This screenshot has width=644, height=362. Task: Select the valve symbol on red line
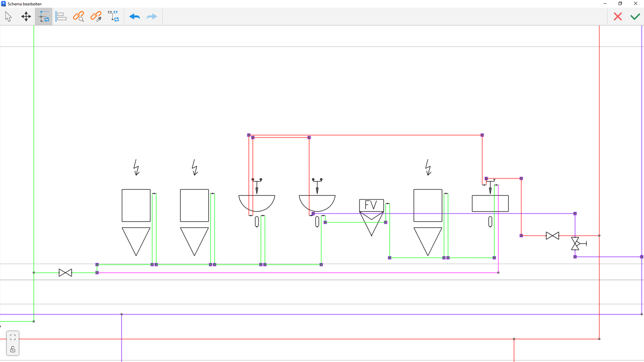(x=552, y=236)
